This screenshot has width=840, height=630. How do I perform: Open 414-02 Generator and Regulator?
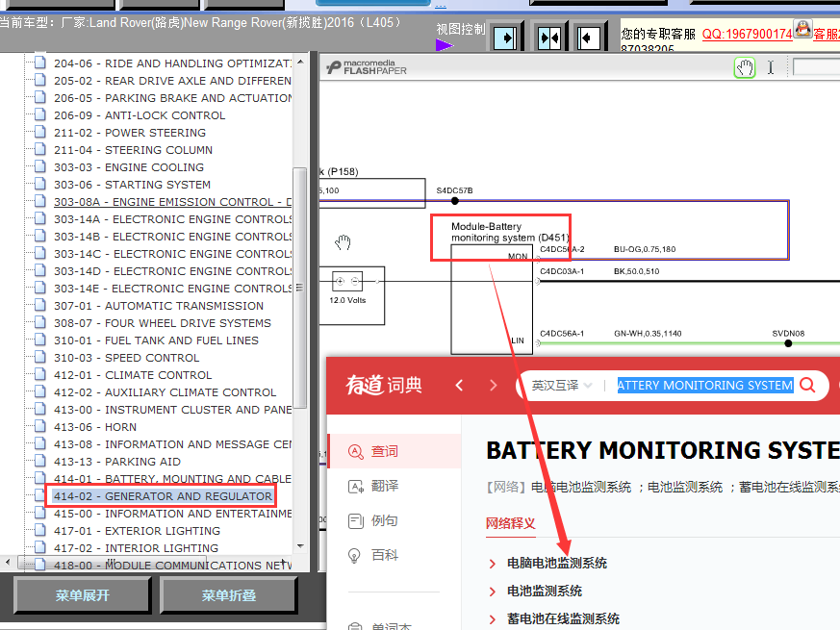(x=163, y=496)
